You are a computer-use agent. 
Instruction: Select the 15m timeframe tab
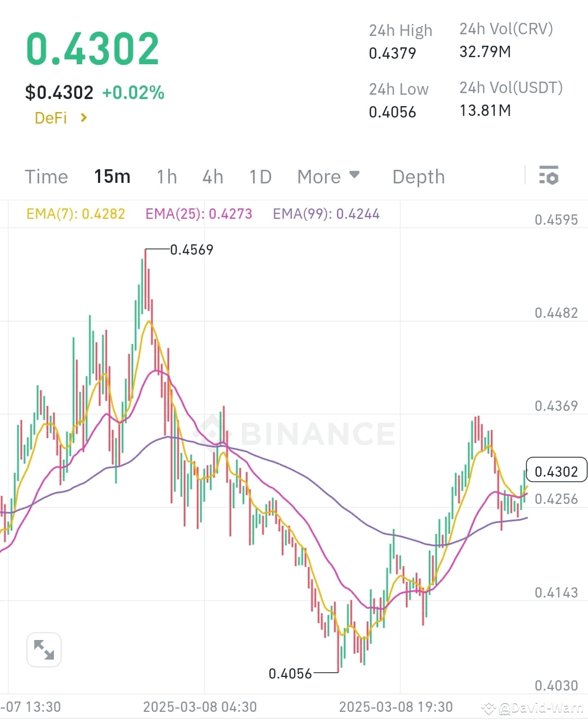click(112, 176)
